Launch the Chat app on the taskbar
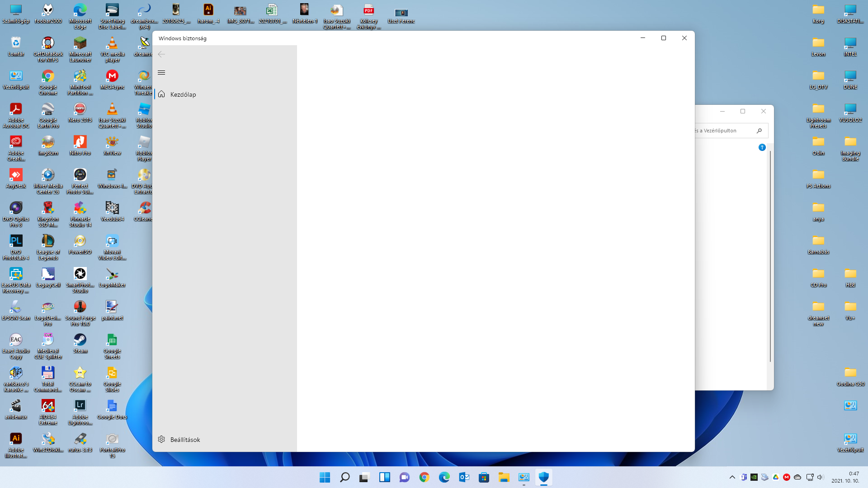 coord(404,477)
